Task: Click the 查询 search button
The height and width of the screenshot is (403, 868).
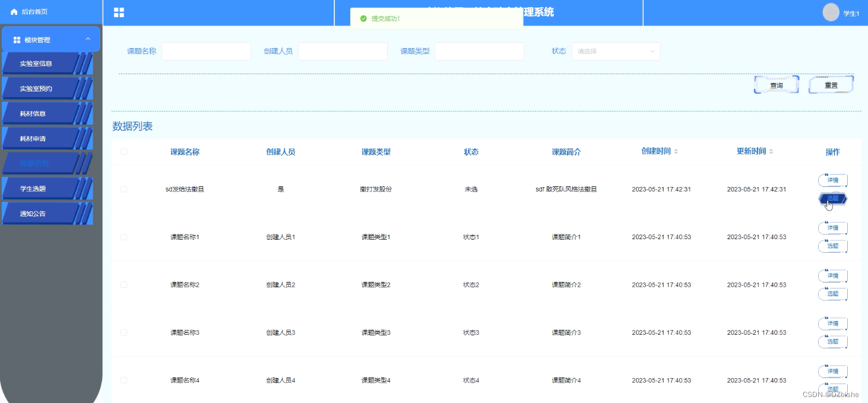Action: coord(776,85)
